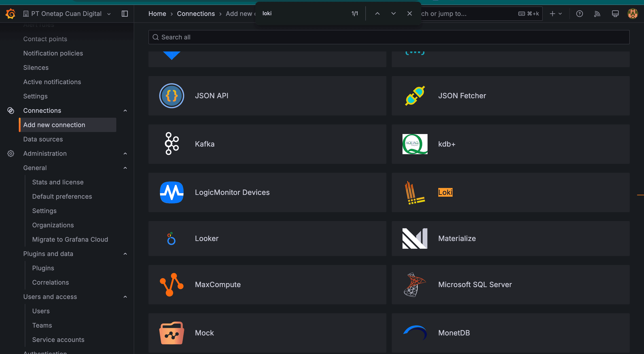Image resolution: width=644 pixels, height=354 pixels.
Task: Open Stats and license page
Action: point(58,182)
